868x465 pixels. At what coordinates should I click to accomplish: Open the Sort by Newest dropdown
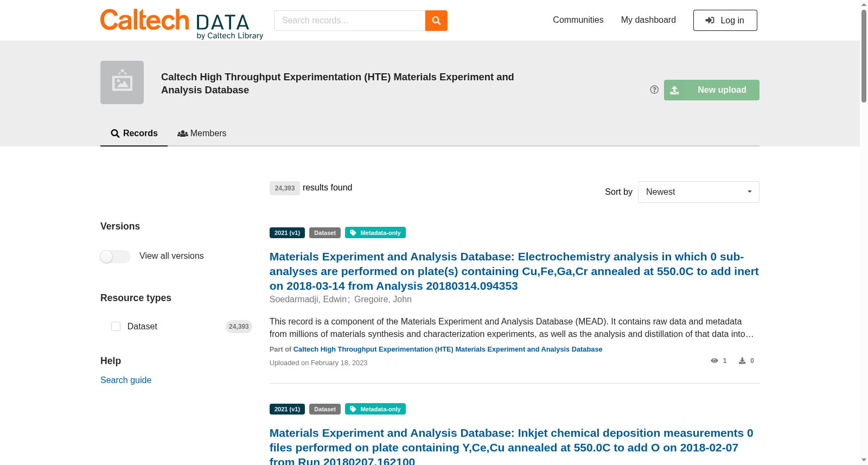click(699, 192)
